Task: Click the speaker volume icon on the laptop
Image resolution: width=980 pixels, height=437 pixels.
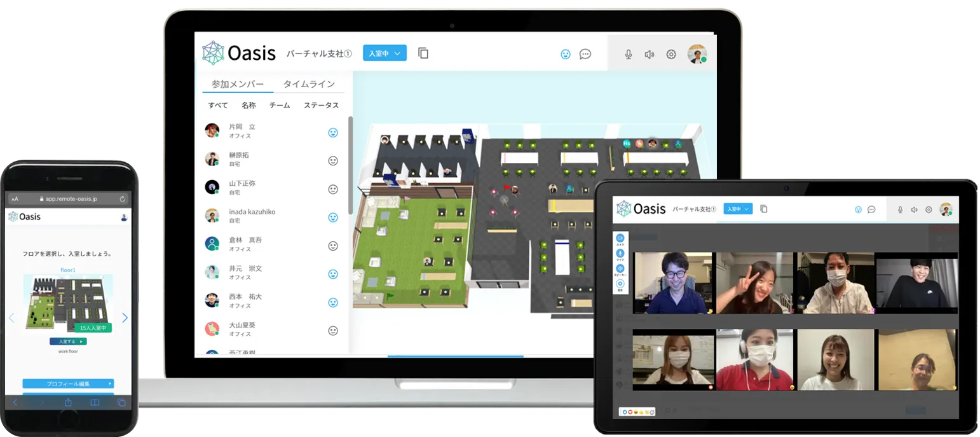Action: (649, 55)
